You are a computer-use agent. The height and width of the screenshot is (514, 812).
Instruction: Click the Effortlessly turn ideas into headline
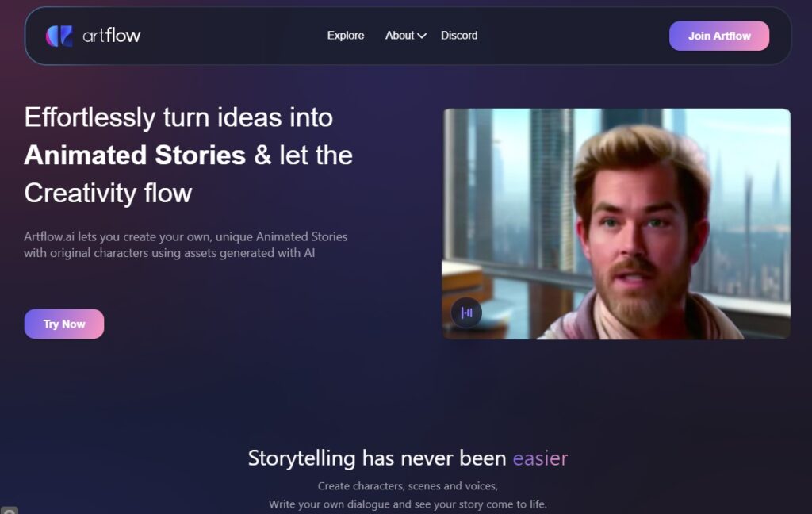pos(178,117)
